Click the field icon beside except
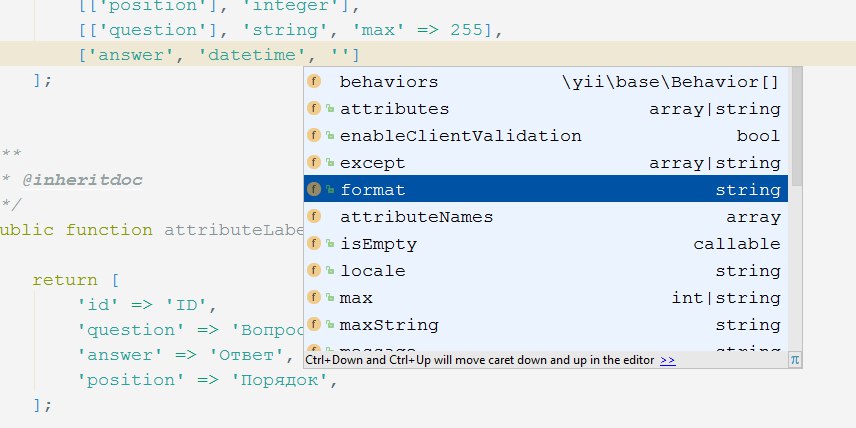This screenshot has width=856, height=428. point(313,163)
